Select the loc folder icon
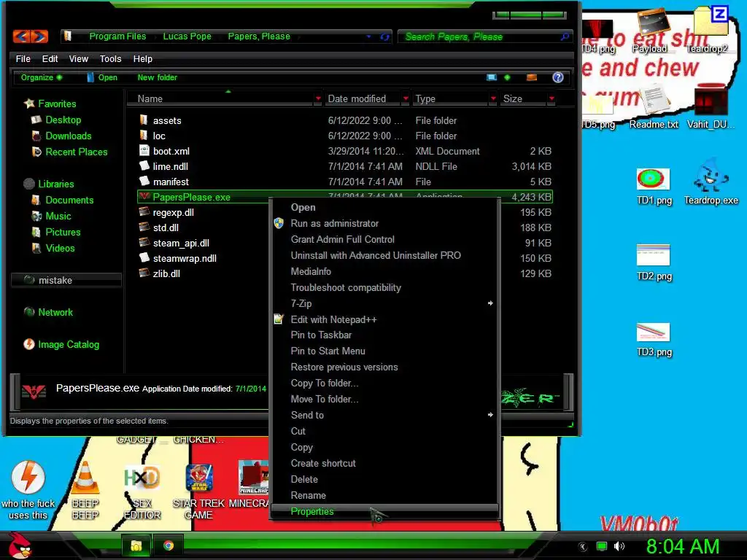The height and width of the screenshot is (560, 747). pyautogui.click(x=144, y=135)
